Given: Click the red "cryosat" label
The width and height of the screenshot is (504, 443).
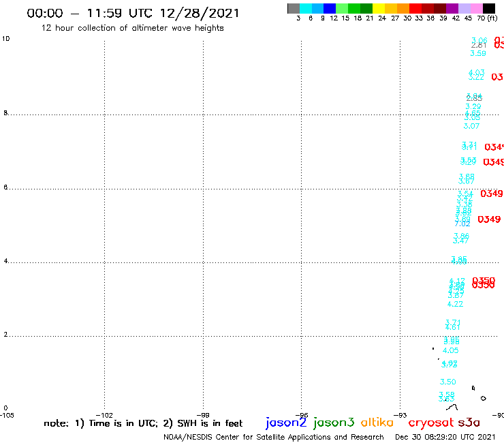Looking at the screenshot, I should [x=431, y=423].
